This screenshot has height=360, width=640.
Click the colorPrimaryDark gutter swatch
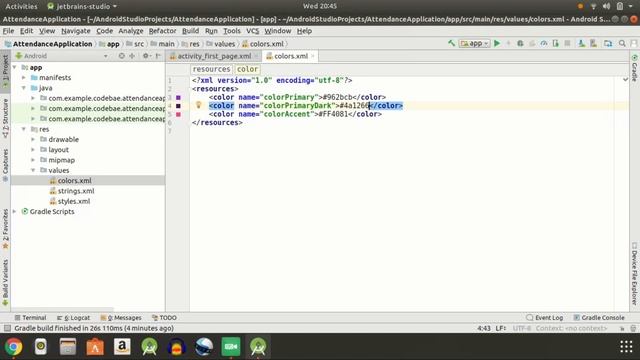[x=178, y=106]
